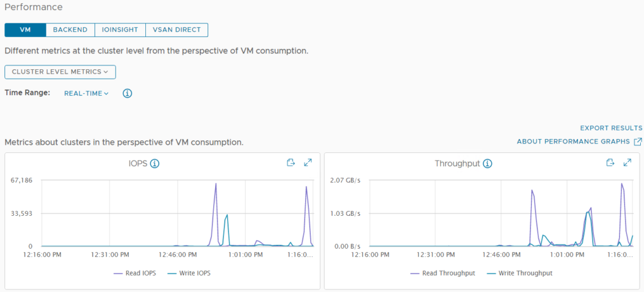Screen dimensions: 644x292
Task: Expand the Throughput chart to full view
Action: click(x=627, y=163)
